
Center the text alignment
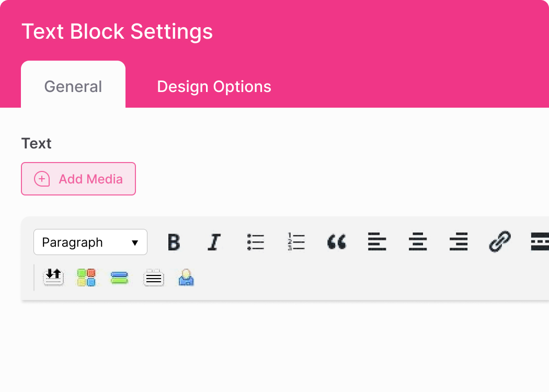pos(418,241)
